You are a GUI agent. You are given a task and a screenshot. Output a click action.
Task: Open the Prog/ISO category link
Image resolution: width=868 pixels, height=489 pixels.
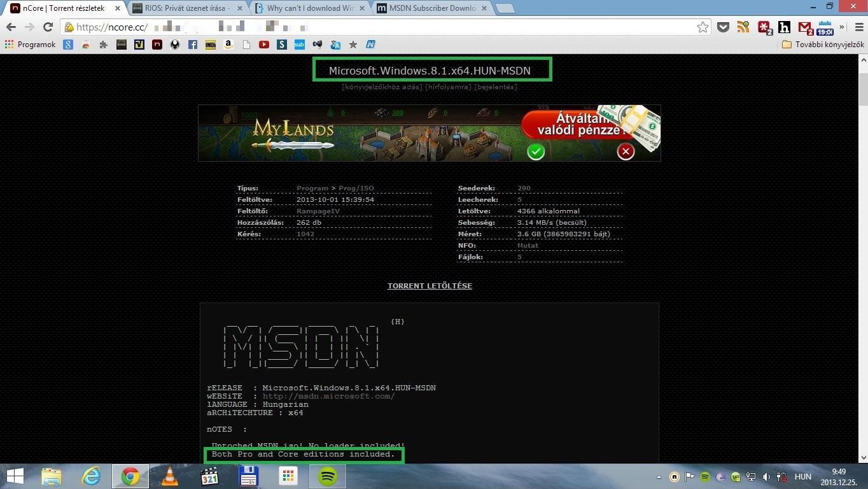tap(356, 188)
